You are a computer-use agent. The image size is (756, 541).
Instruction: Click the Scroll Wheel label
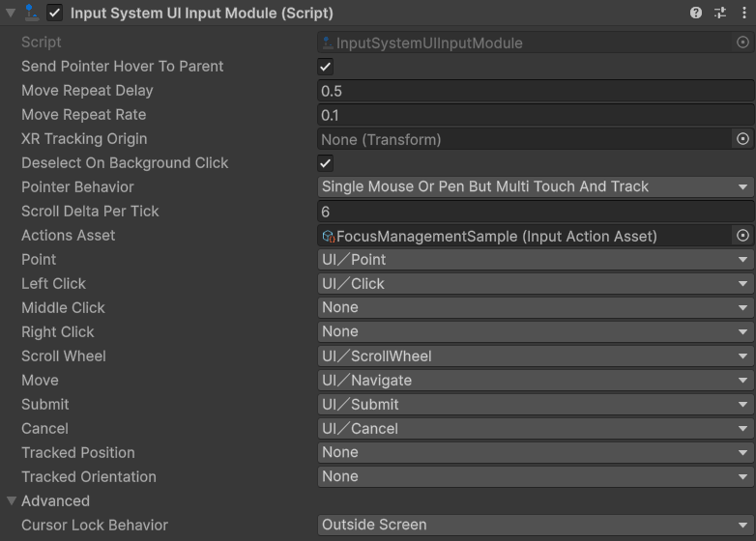click(x=64, y=356)
